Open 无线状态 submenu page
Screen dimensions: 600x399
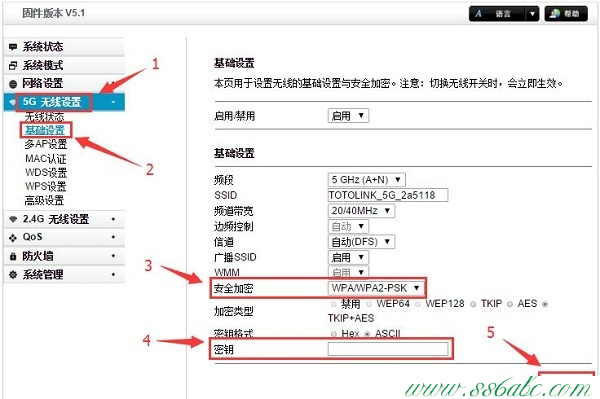[44, 116]
